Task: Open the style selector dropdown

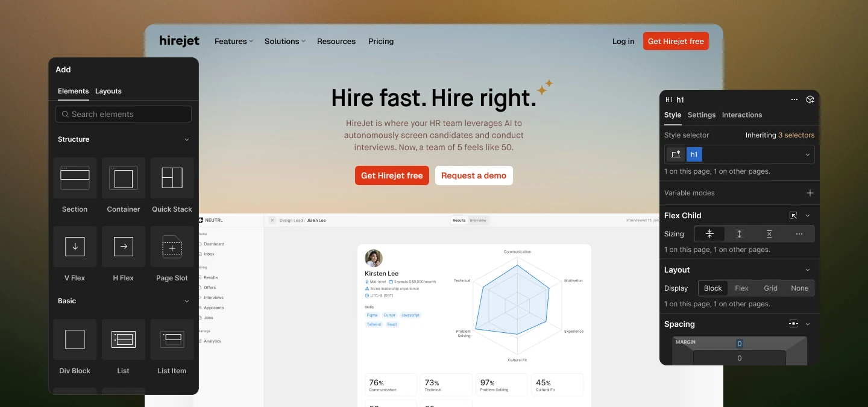Action: (x=808, y=154)
